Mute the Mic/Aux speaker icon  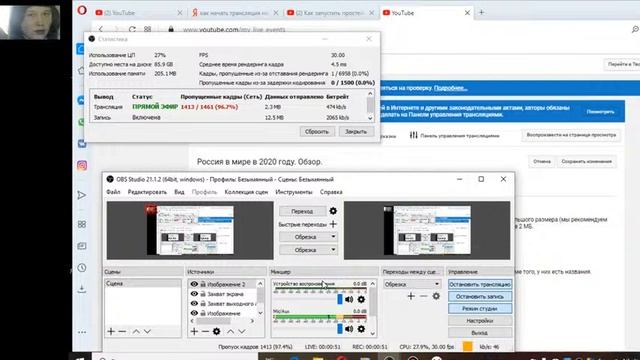coord(349,329)
